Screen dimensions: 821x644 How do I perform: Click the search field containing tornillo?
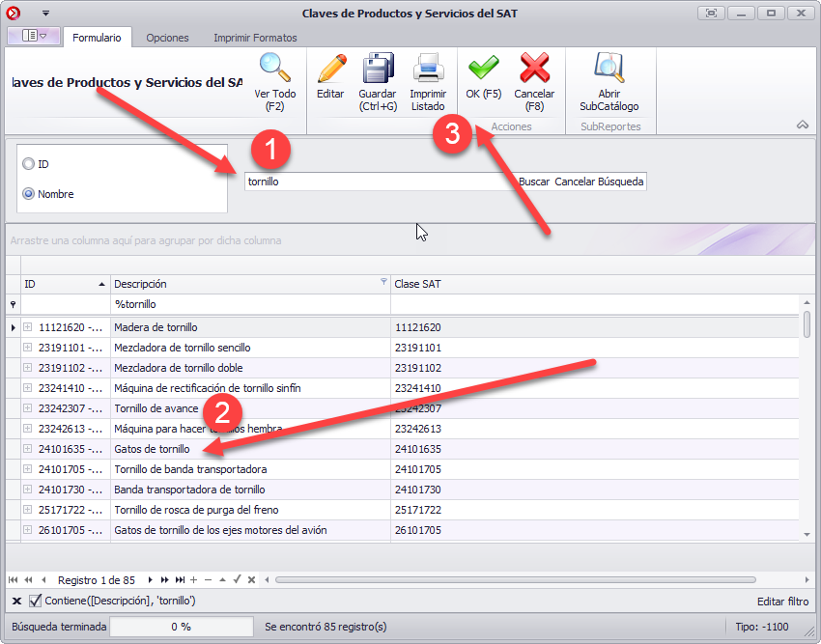(x=380, y=182)
